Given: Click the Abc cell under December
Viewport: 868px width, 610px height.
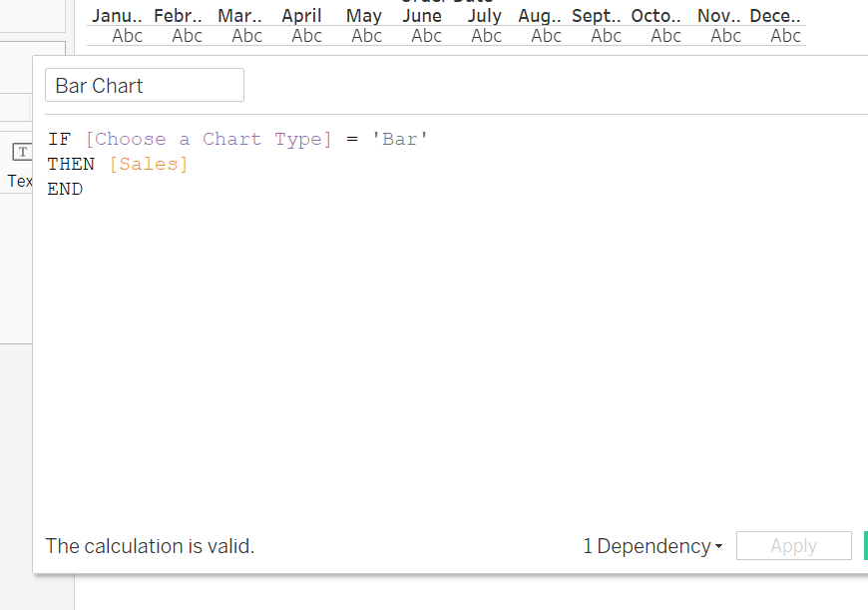Looking at the screenshot, I should (785, 36).
